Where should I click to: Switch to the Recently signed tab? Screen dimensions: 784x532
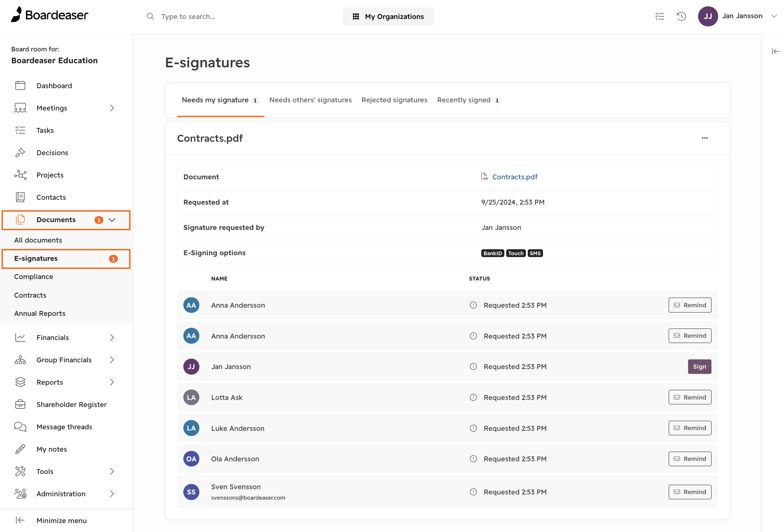[469, 100]
